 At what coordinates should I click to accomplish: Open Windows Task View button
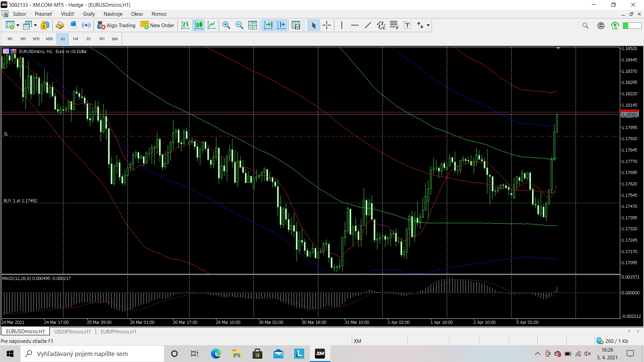(195, 354)
